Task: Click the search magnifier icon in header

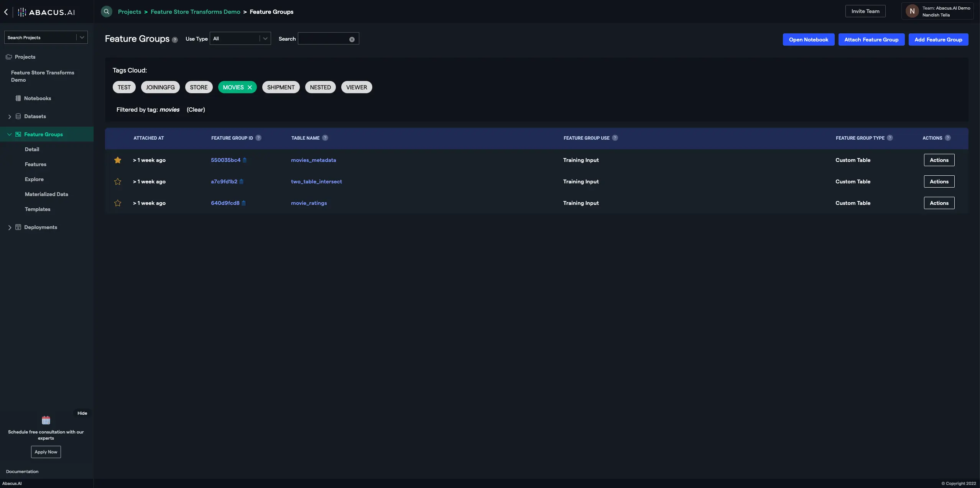Action: pos(107,12)
